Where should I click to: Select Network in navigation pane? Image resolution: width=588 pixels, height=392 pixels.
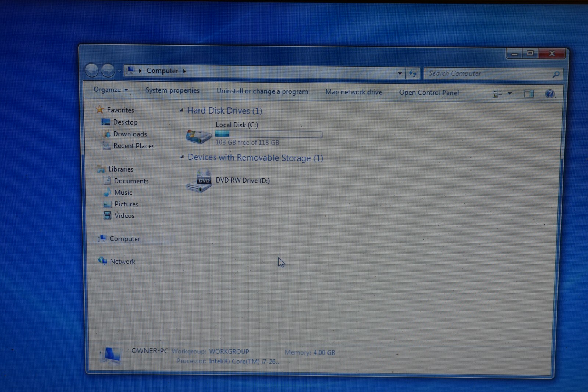point(122,262)
